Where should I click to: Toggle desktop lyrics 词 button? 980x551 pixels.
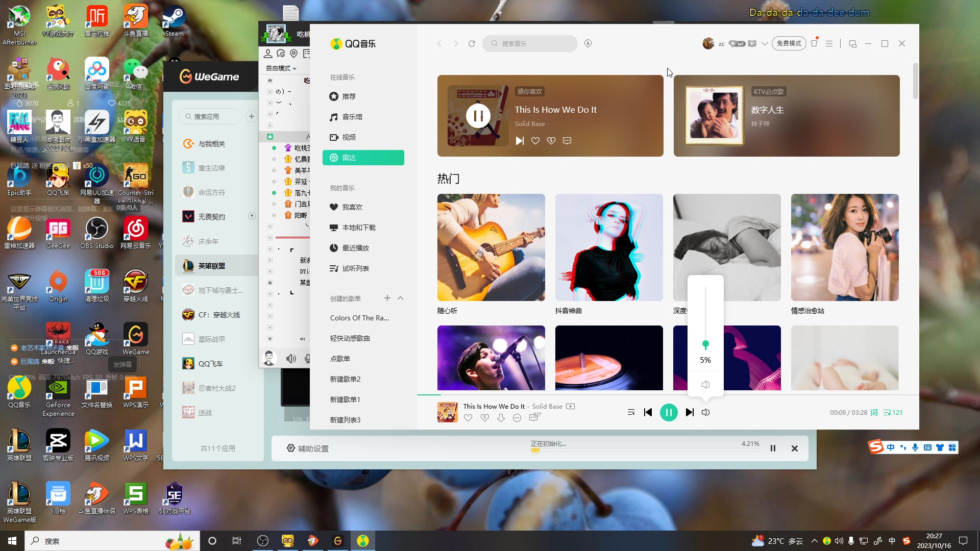874,412
